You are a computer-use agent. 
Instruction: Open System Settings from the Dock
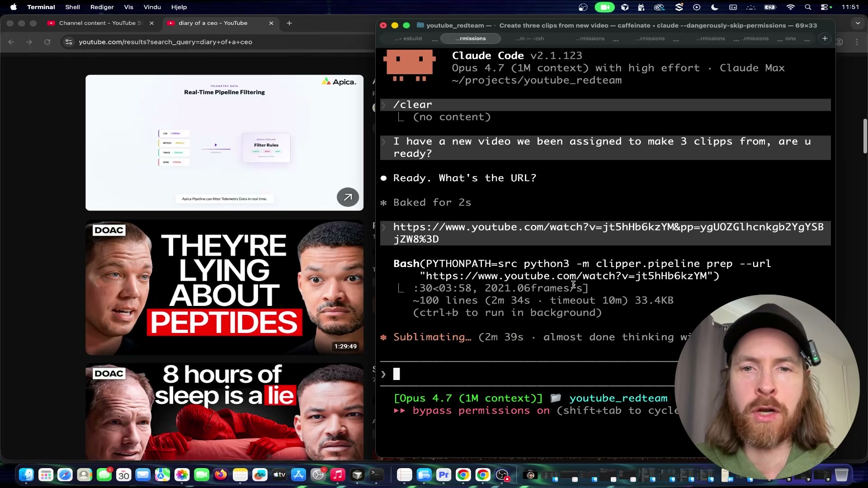pos(318,475)
